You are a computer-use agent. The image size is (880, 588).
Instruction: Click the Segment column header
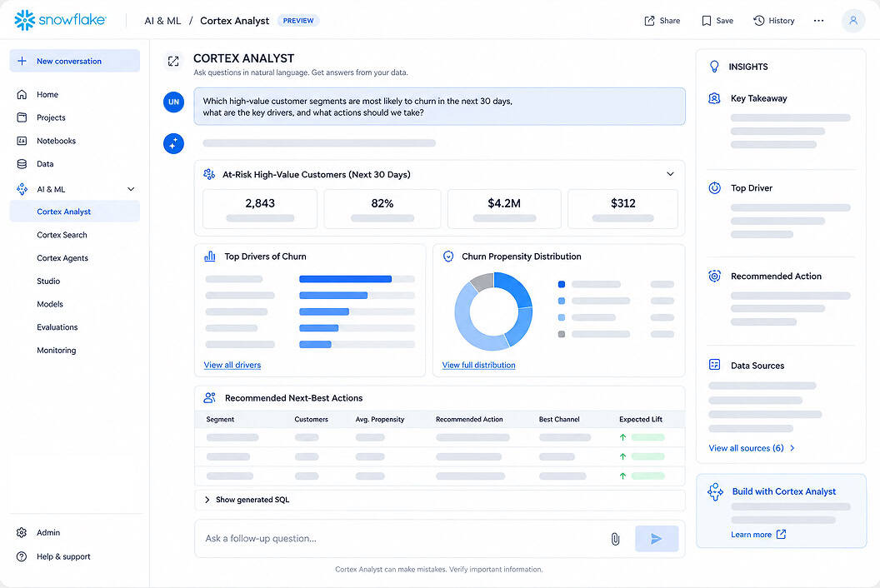point(220,419)
